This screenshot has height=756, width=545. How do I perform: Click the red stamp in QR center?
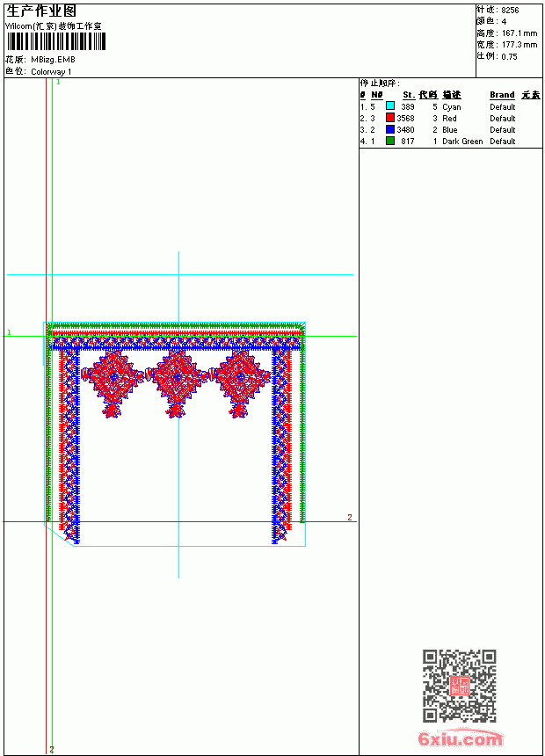click(460, 686)
